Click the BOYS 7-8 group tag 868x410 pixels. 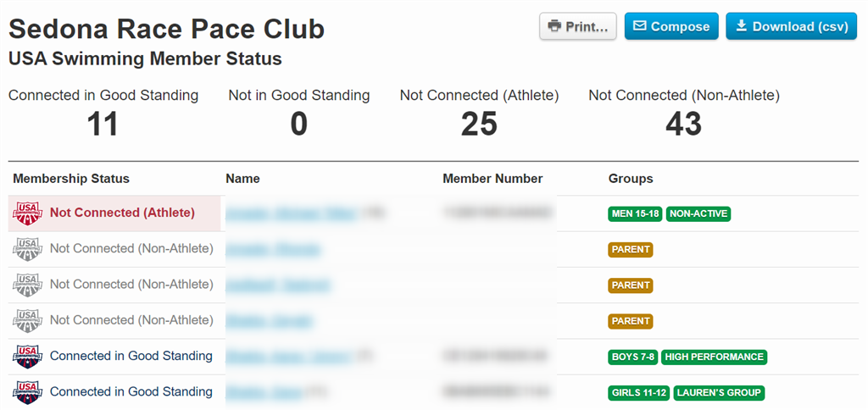[632, 357]
